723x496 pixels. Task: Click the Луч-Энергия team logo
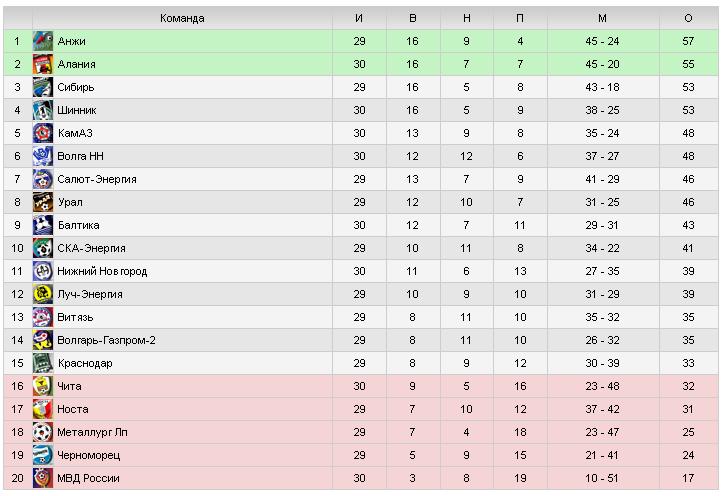click(43, 294)
